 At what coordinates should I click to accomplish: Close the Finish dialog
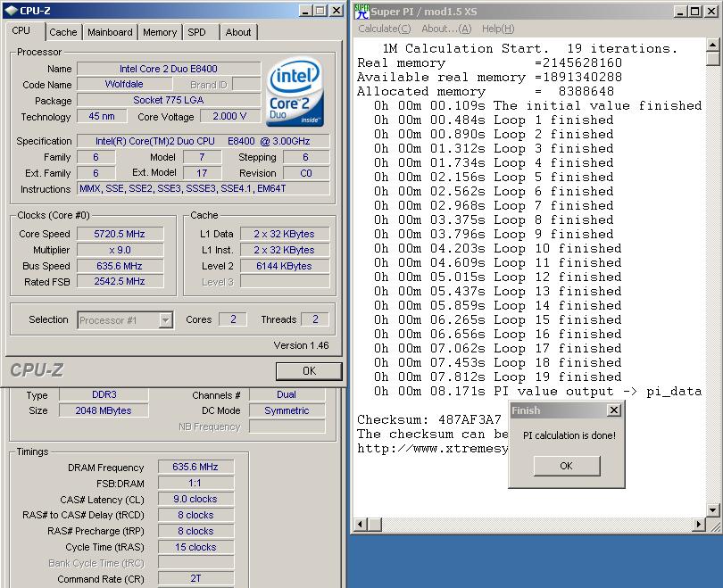point(614,410)
